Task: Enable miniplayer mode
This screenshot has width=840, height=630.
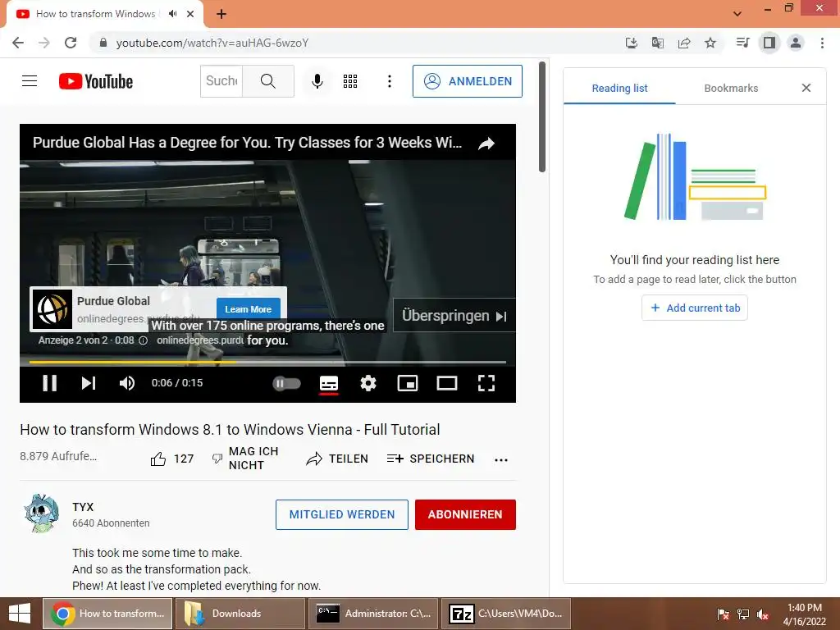Action: (x=408, y=383)
